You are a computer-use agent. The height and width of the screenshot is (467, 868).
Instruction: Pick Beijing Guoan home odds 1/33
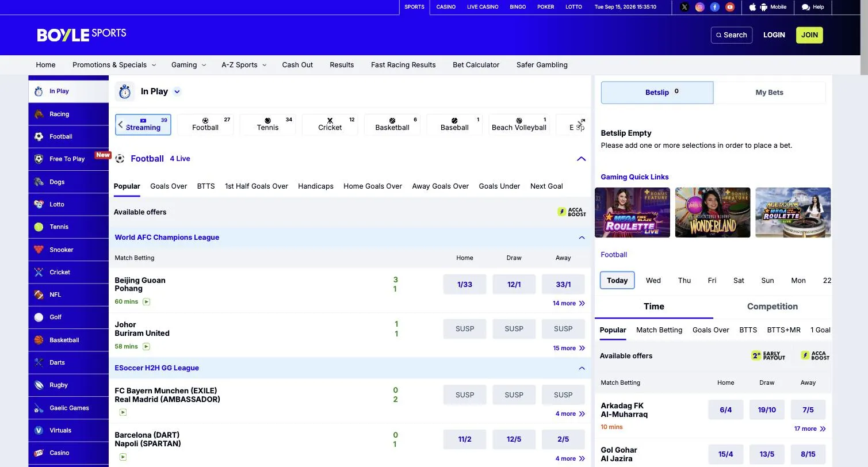(465, 284)
